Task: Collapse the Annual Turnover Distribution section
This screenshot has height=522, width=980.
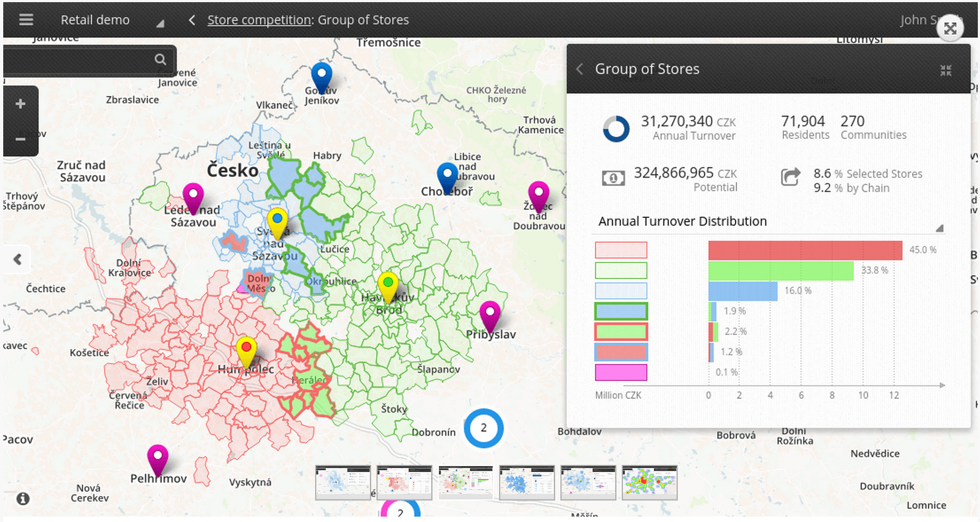Action: pyautogui.click(x=941, y=228)
